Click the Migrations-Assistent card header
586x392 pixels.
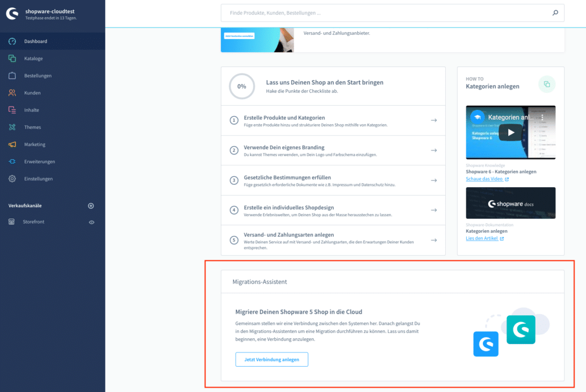pyautogui.click(x=393, y=282)
